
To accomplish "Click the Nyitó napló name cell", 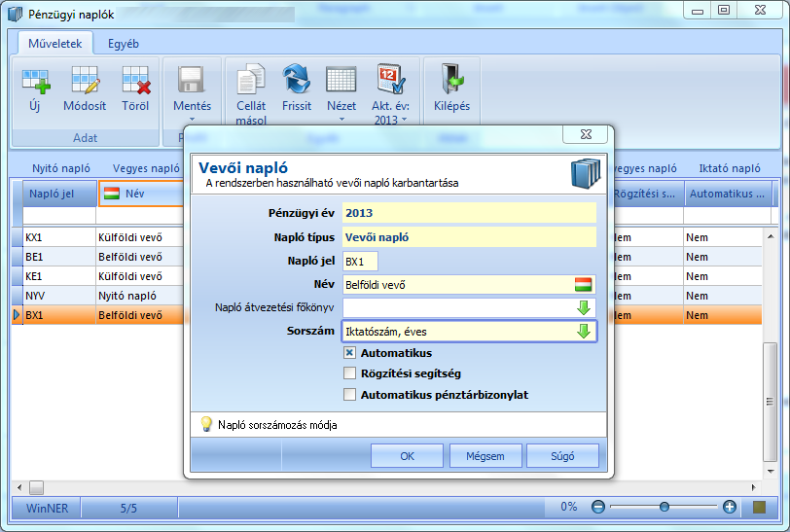I will coord(140,296).
